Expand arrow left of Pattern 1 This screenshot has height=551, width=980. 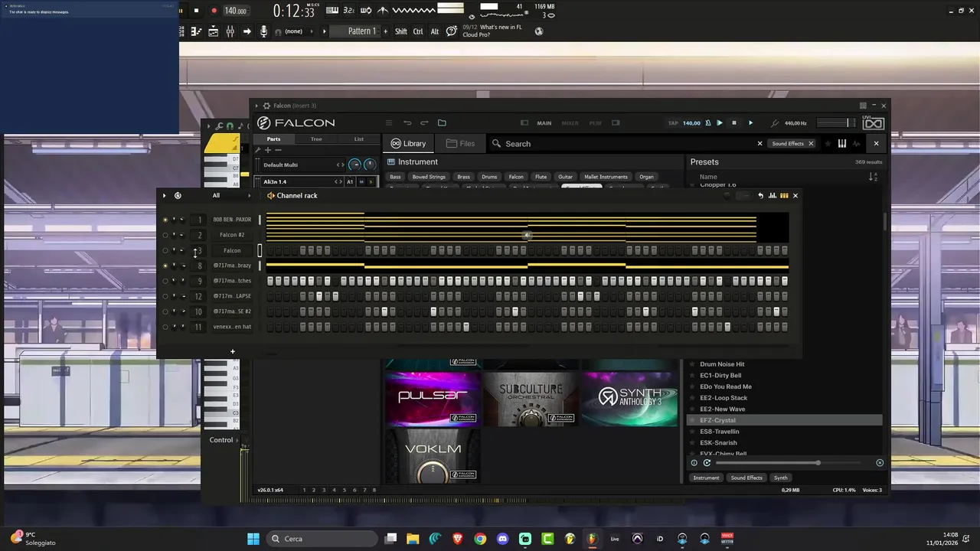click(x=324, y=31)
